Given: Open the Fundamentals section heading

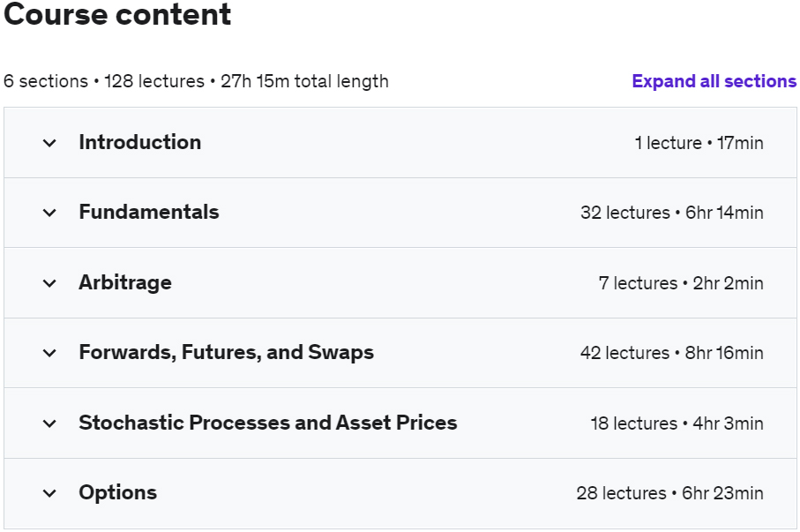Looking at the screenshot, I should click(x=148, y=212).
